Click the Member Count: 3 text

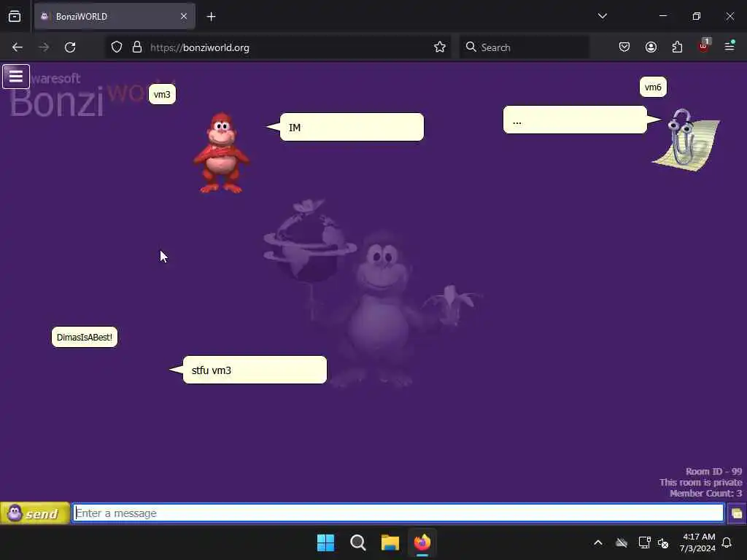(705, 494)
